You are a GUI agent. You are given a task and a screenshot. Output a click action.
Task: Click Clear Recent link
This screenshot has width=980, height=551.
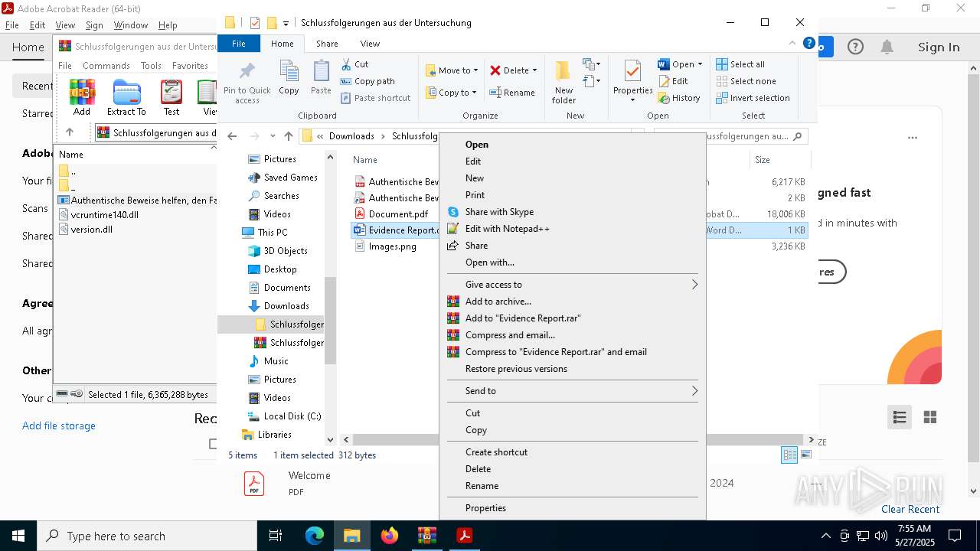(x=910, y=509)
